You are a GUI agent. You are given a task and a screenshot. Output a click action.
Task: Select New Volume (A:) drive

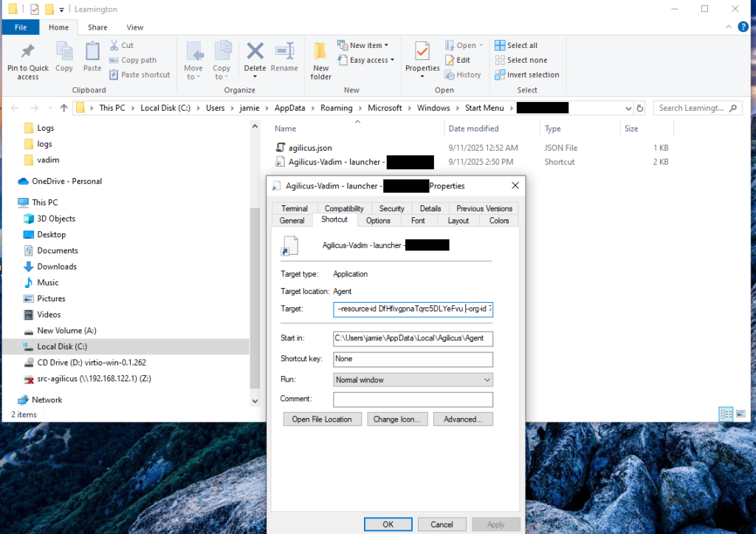tap(66, 331)
